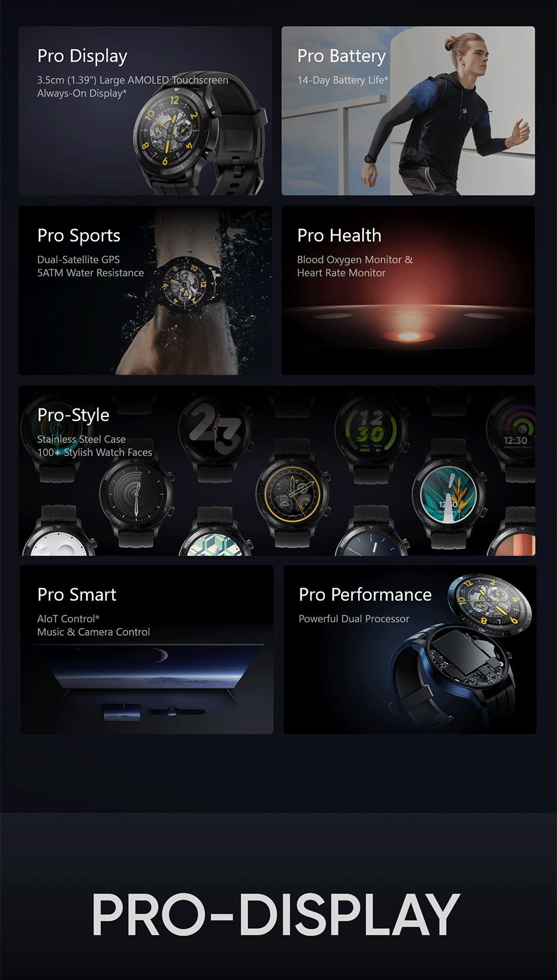This screenshot has width=557, height=980.
Task: Open the Pro Battery feature card
Action: point(408,110)
